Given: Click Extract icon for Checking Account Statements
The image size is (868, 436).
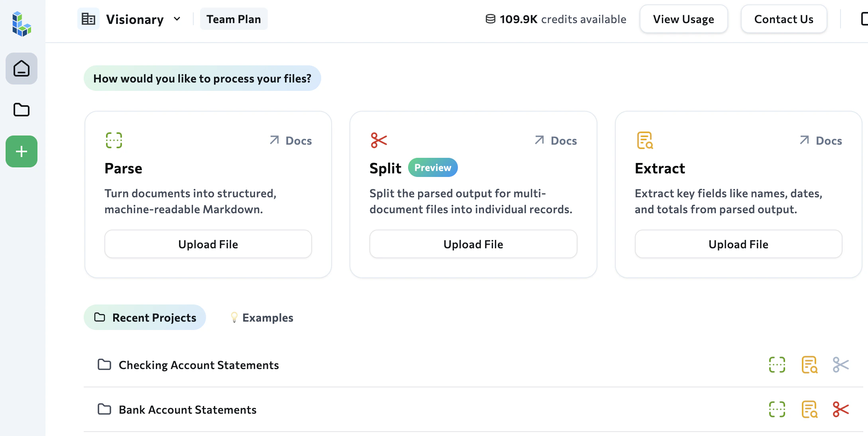Looking at the screenshot, I should pos(809,365).
